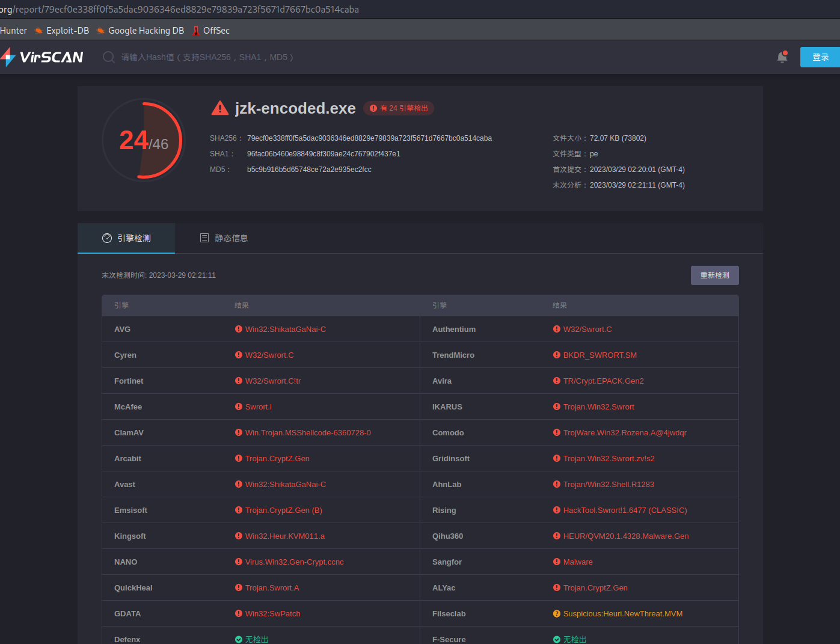Click the SHA256 hash value
Image resolution: width=840 pixels, height=644 pixels.
pos(369,138)
